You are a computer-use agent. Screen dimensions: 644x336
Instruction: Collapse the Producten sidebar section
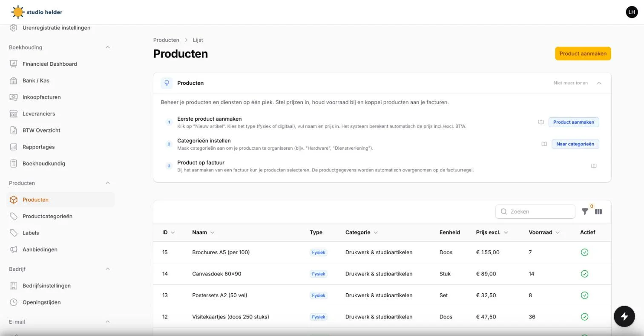[x=108, y=183]
